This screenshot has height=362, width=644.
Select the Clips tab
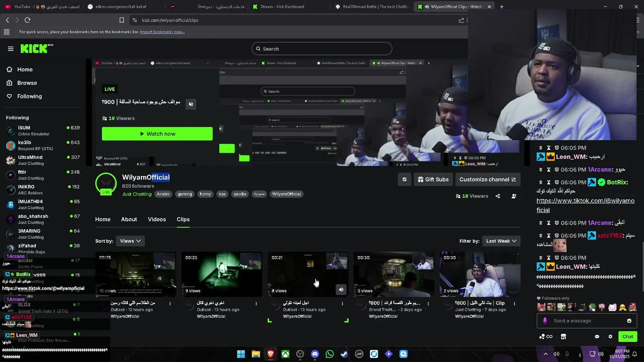click(x=183, y=219)
